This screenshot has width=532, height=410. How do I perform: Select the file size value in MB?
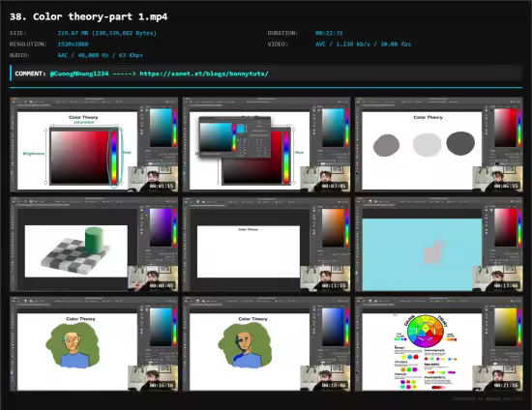click(x=106, y=33)
